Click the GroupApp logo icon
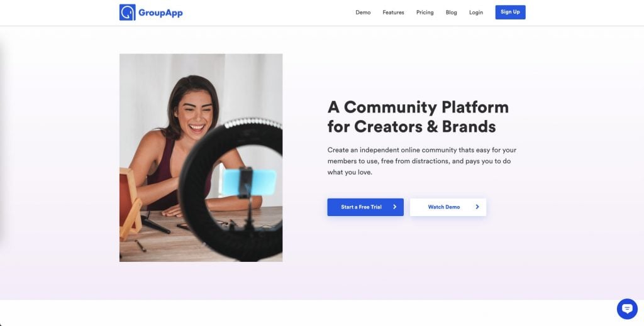The image size is (644, 326). point(127,13)
